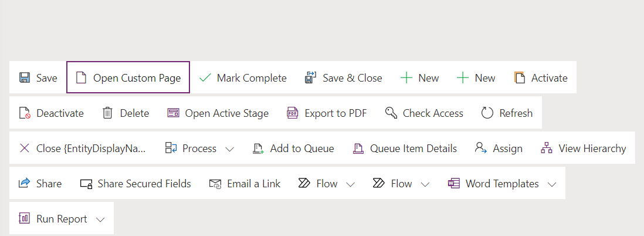Screen dimensions: 644x236
Task: Click the Add to Queue icon
Action: click(x=258, y=149)
